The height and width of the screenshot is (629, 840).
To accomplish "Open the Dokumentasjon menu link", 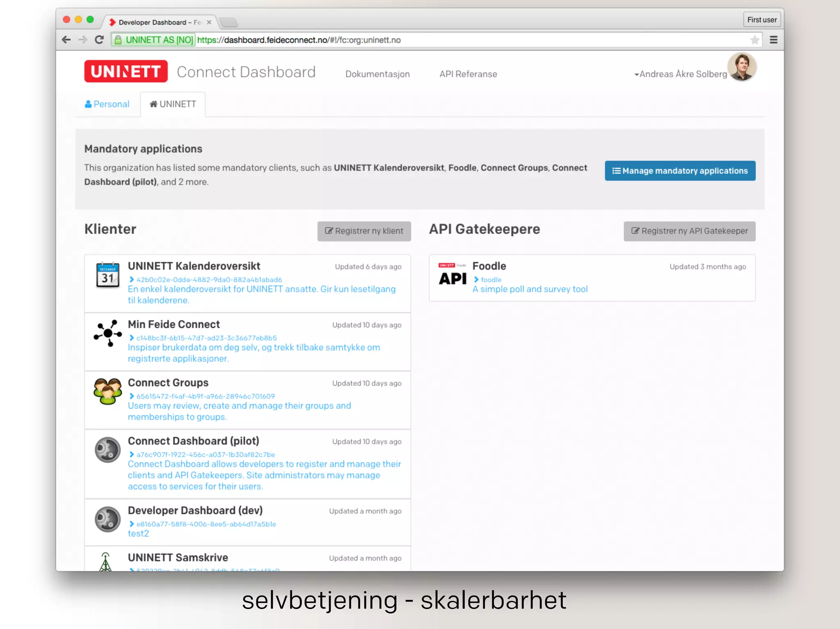I will [377, 74].
